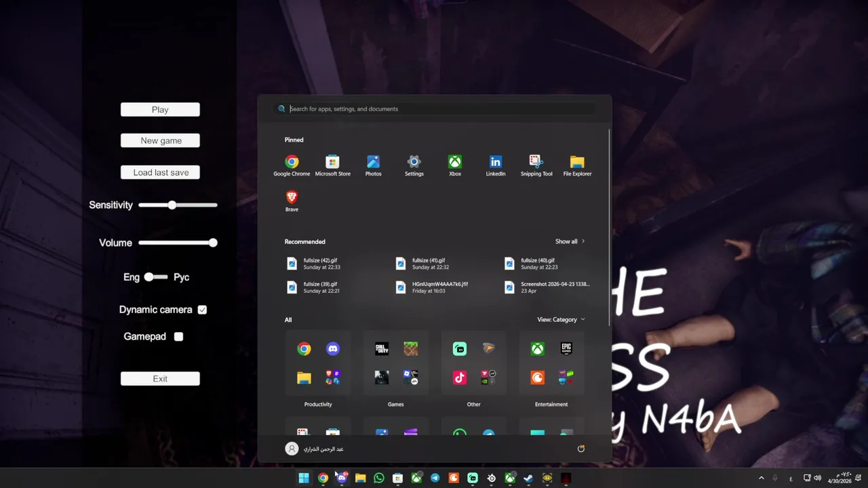Uncheck the Dynamic camera checkbox

click(x=202, y=310)
